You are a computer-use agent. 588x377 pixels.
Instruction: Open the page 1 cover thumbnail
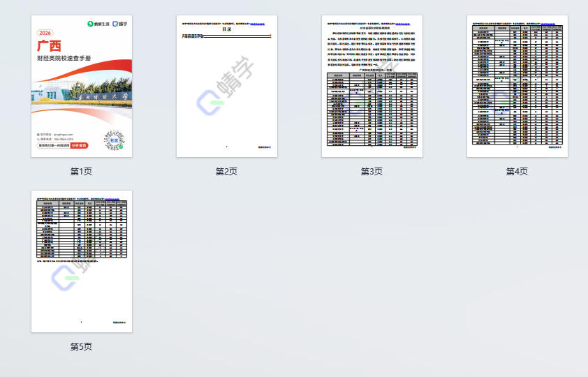click(81, 86)
